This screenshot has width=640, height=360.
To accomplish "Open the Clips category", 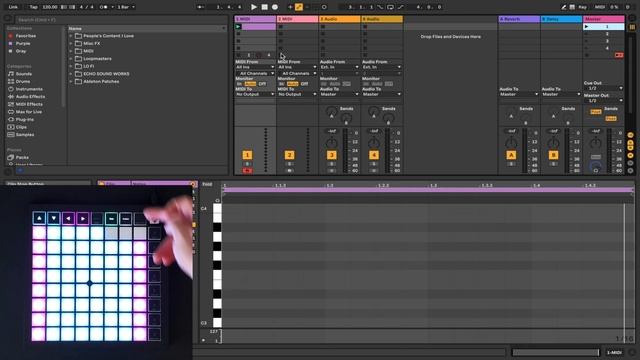I will (21, 127).
